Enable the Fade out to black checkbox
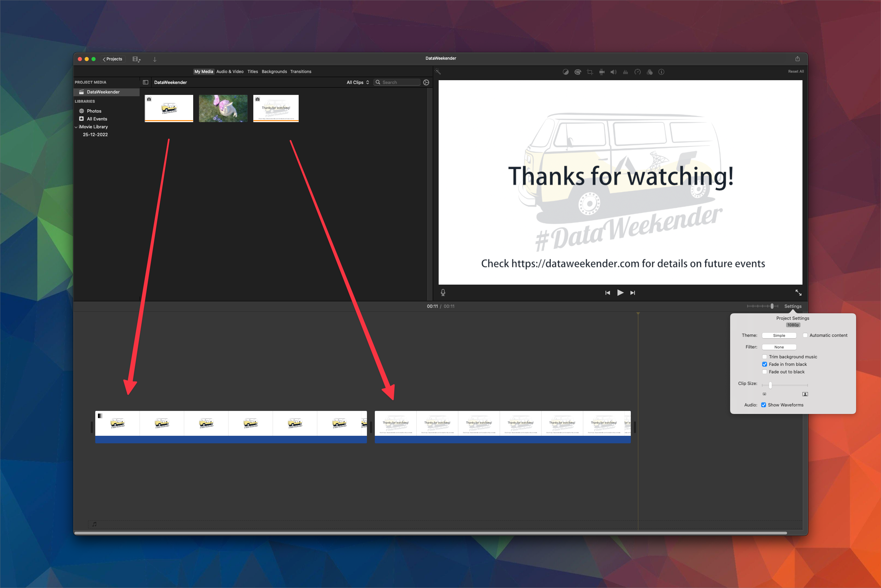The width and height of the screenshot is (881, 588). coord(765,372)
